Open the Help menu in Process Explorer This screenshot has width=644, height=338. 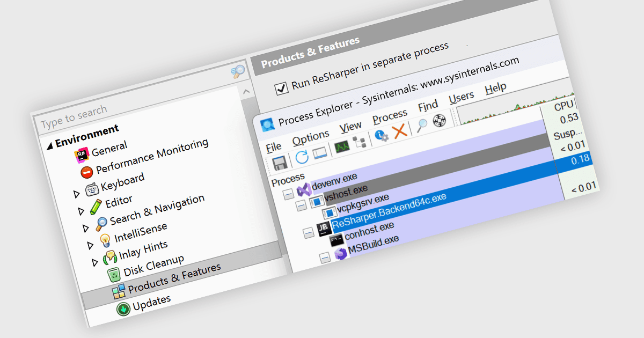pyautogui.click(x=496, y=88)
